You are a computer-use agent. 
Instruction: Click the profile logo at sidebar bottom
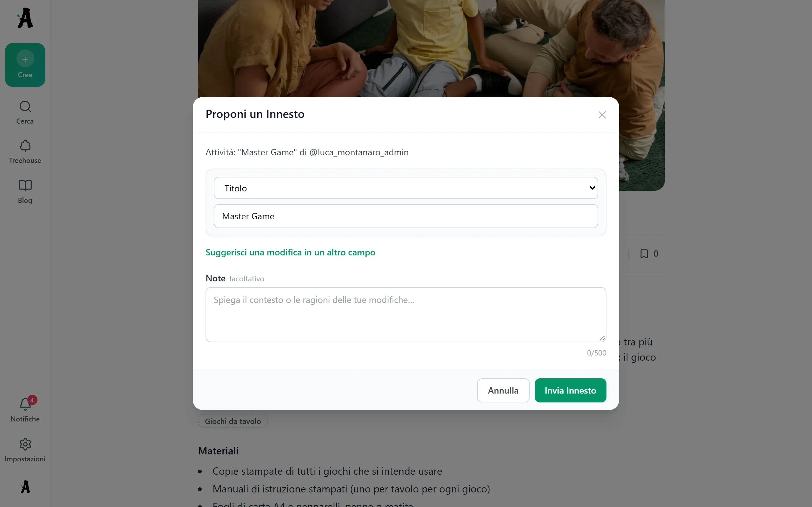(x=25, y=486)
